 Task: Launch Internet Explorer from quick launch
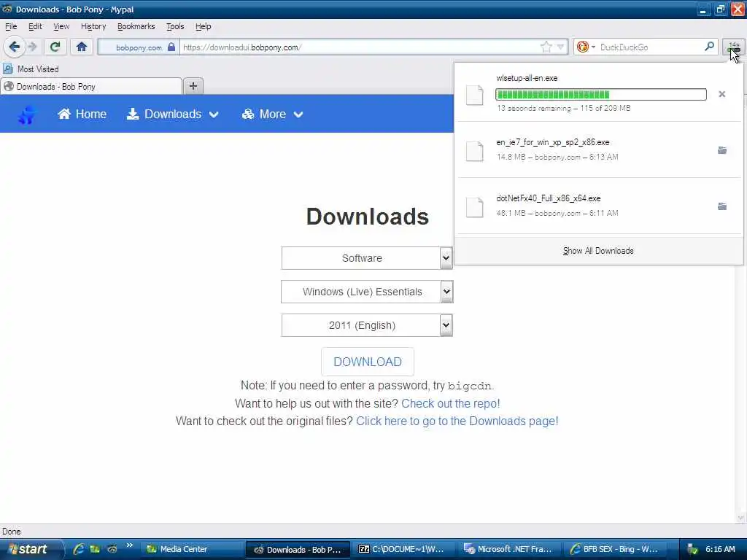(x=79, y=549)
